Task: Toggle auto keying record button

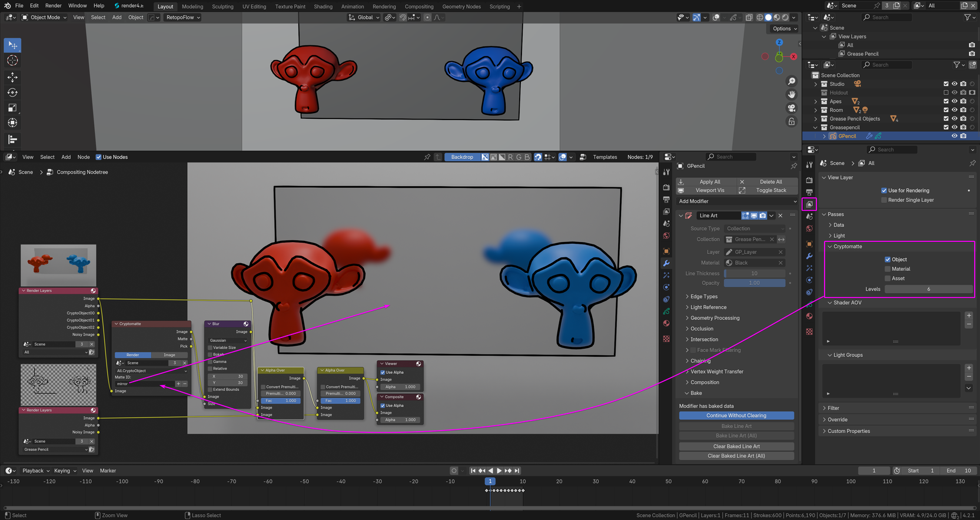Action: (454, 471)
